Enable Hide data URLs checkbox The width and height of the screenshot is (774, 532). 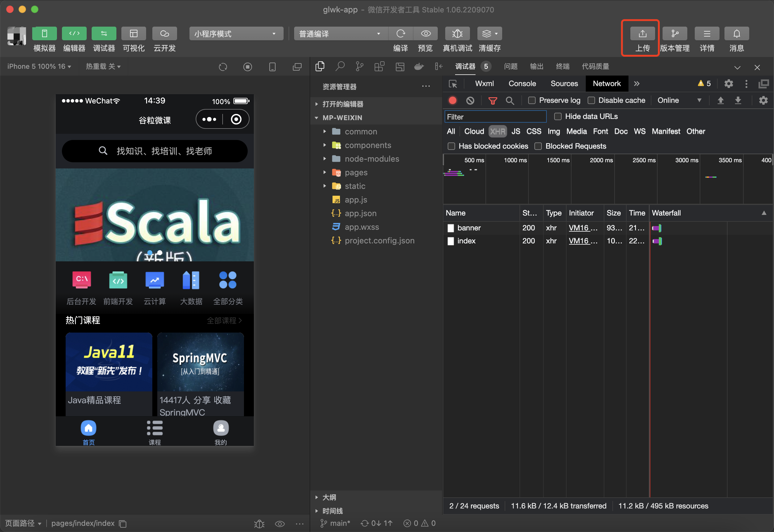[x=558, y=116]
